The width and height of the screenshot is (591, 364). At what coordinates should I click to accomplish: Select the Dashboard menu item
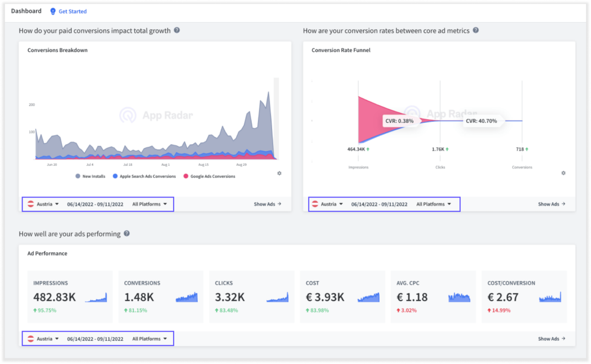26,11
